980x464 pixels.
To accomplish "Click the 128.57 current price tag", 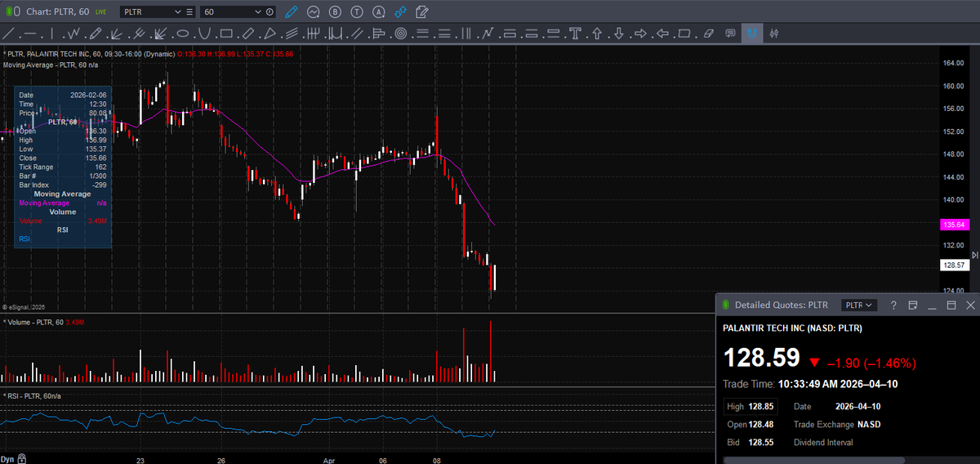I will (x=954, y=265).
